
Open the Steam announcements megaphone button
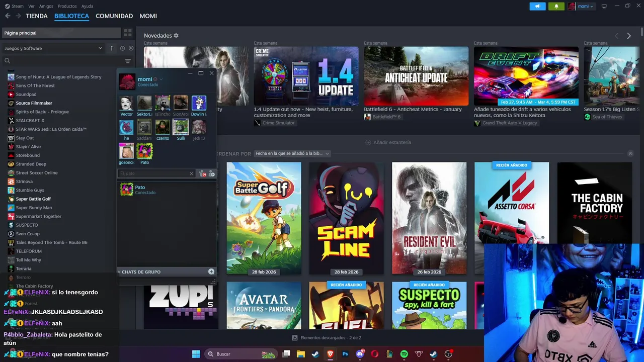[537, 6]
